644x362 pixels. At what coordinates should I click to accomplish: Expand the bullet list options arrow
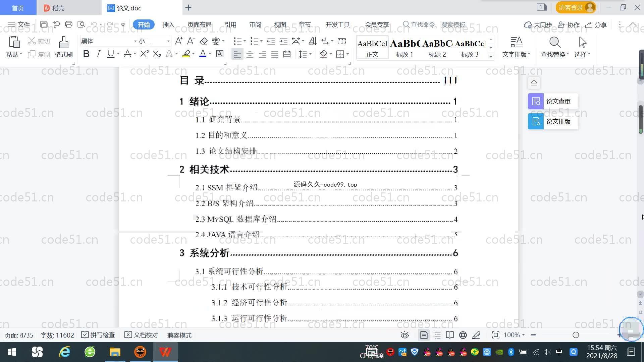point(245,41)
